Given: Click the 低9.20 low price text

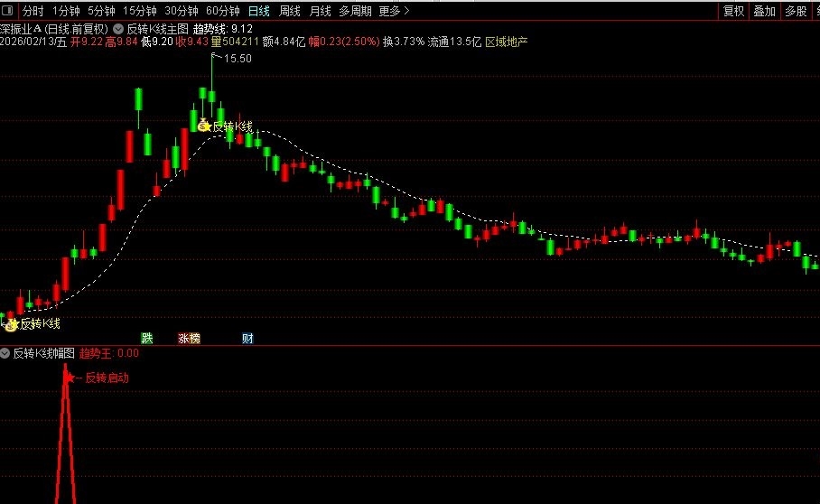Looking at the screenshot, I should coord(157,42).
